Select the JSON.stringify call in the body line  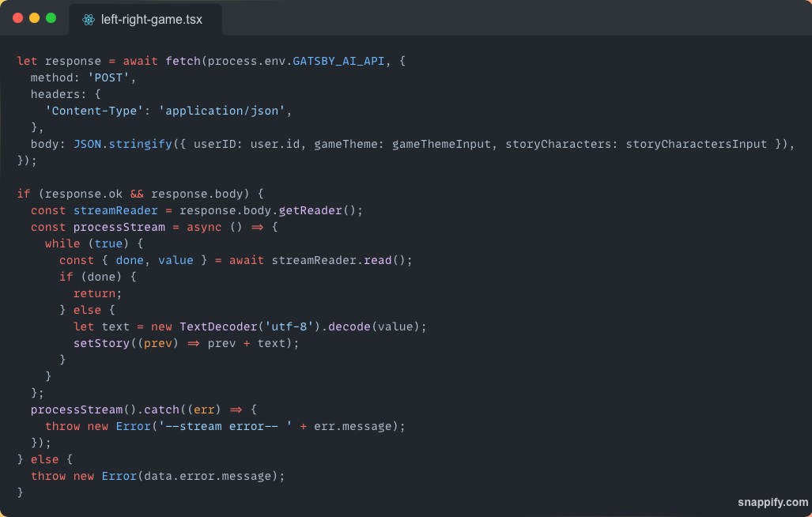[x=123, y=143]
